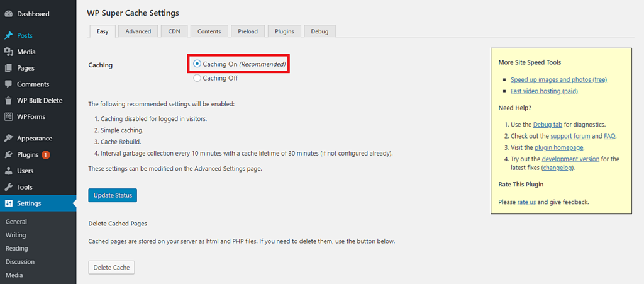Open the Posts menu item

pos(38,36)
